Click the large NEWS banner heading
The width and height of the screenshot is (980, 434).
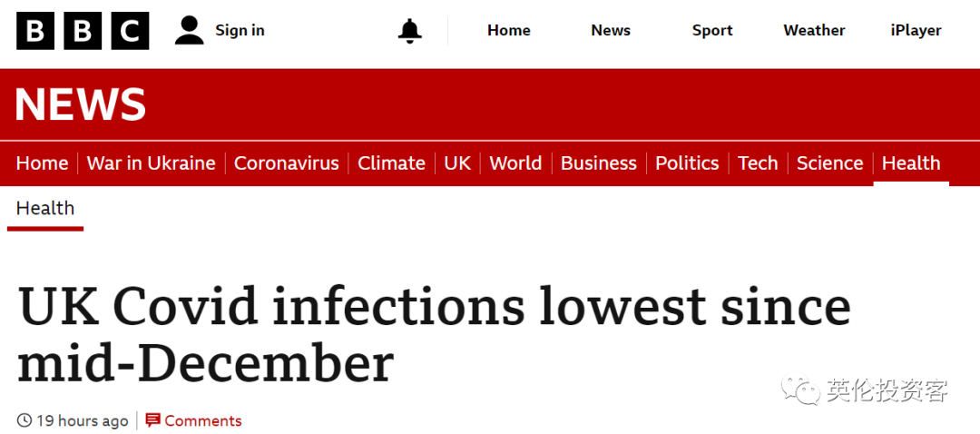pos(81,104)
